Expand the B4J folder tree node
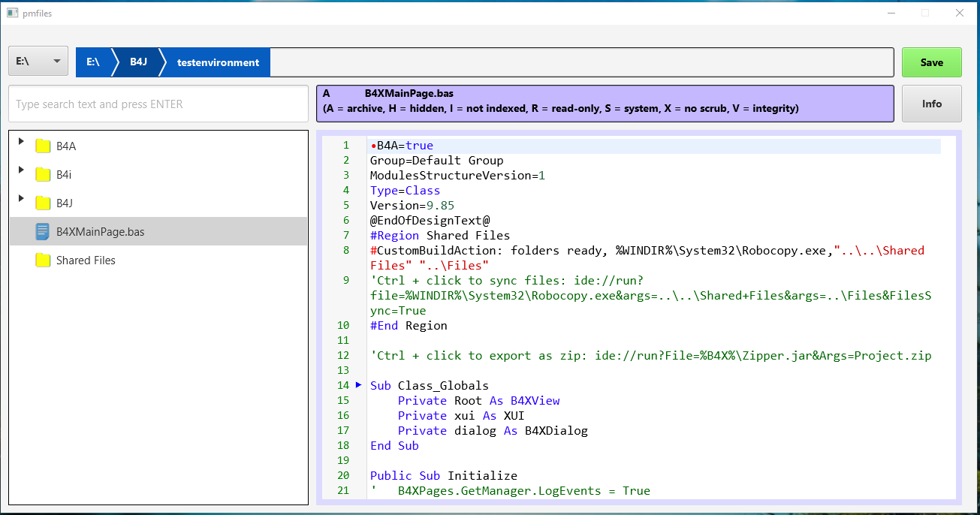This screenshot has width=980, height=515. tap(21, 198)
